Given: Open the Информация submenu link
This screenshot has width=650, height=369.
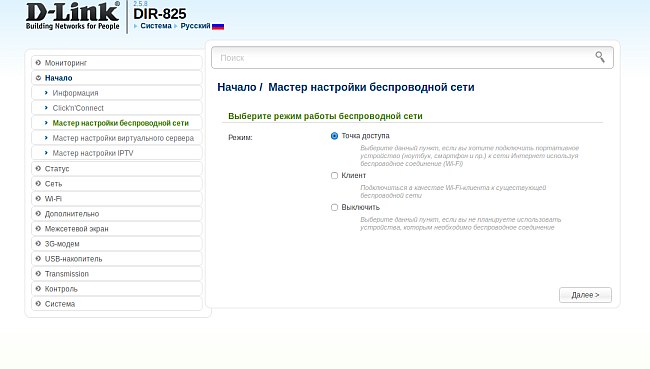Looking at the screenshot, I should coord(75,93).
